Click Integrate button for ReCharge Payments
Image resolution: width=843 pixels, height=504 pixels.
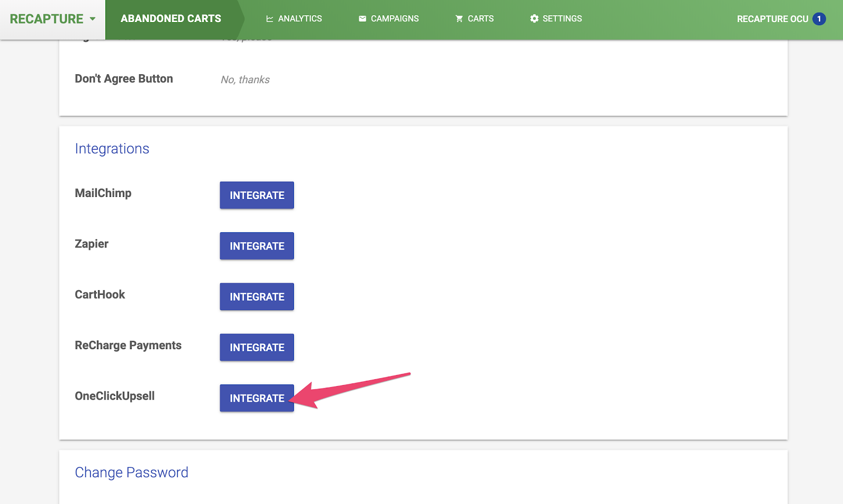coord(257,348)
